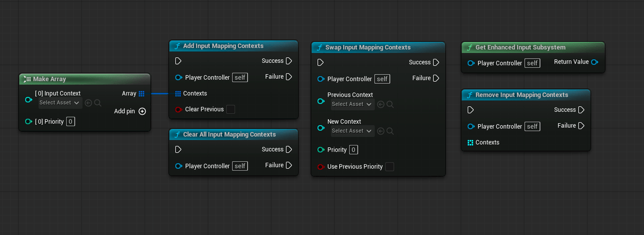Image resolution: width=644 pixels, height=235 pixels.
Task: Click Make Array Priority value field
Action: point(71,122)
